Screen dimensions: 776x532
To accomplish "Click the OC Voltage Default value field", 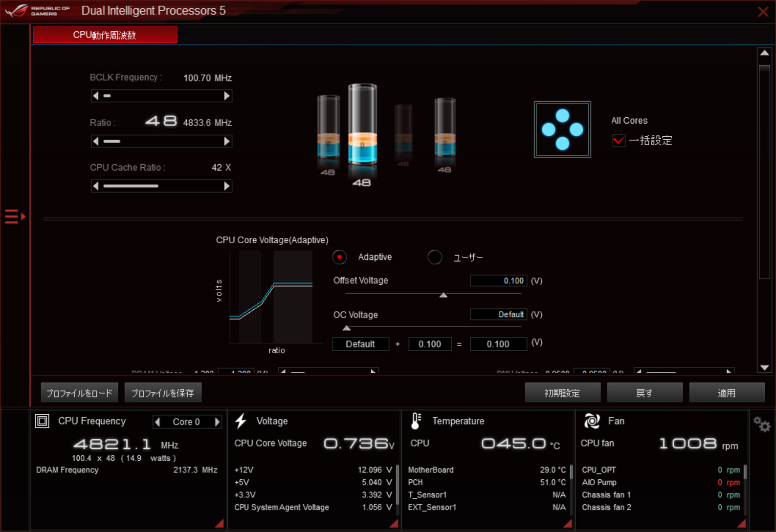I will pos(498,314).
